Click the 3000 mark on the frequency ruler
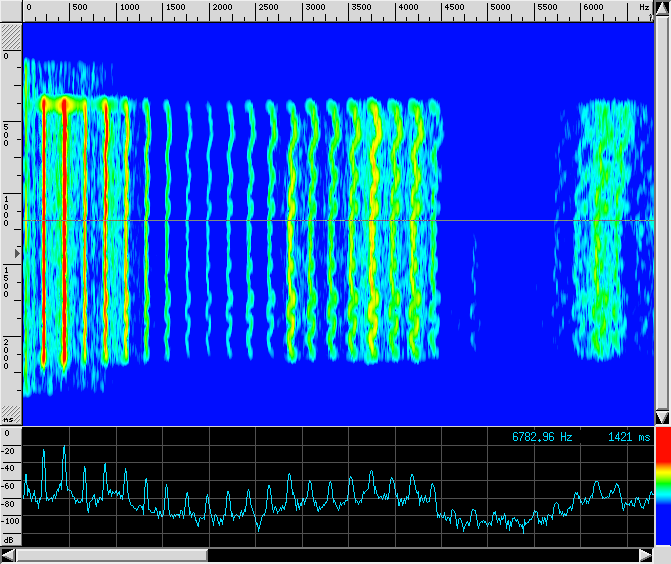 [x=314, y=8]
